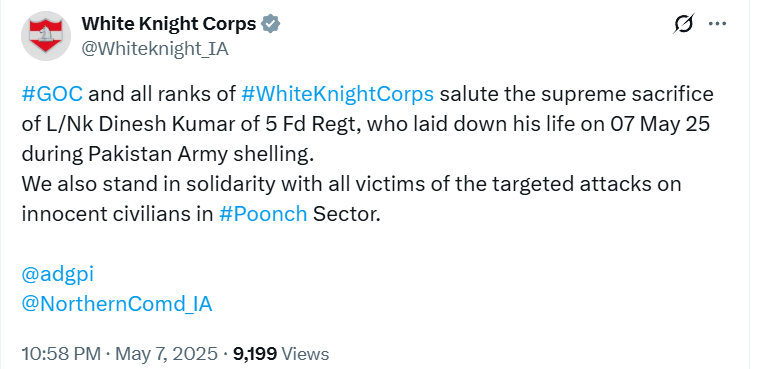Open the #WhiteKnightCorps hashtag

click(x=337, y=94)
